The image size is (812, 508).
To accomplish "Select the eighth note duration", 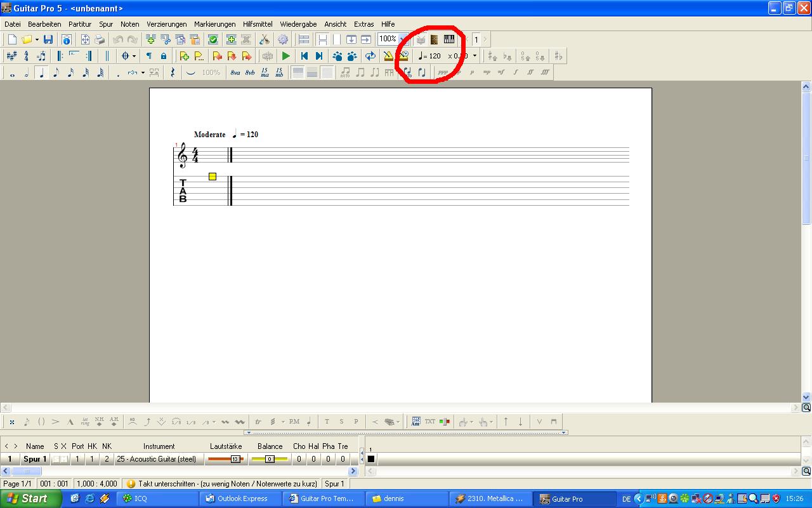I will [56, 73].
